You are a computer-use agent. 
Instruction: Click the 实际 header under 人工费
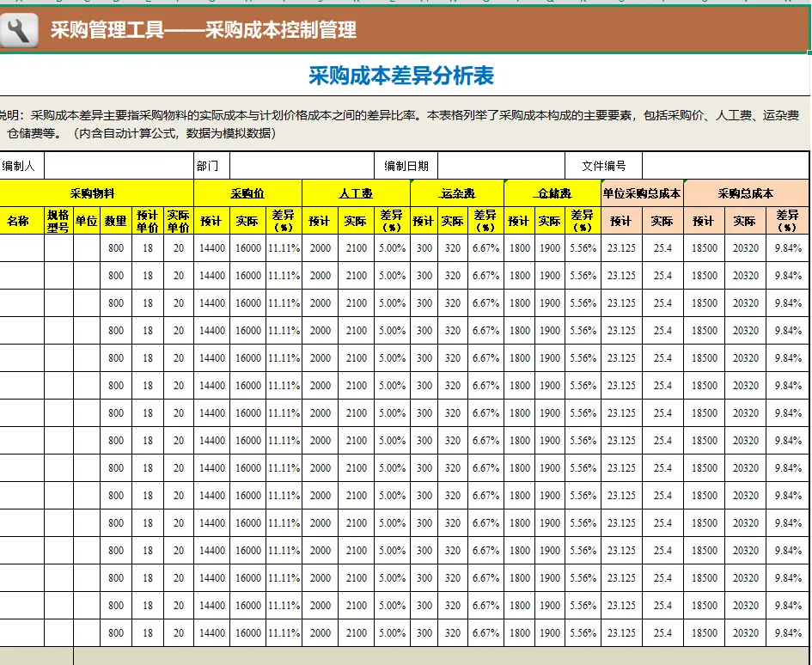pos(357,221)
